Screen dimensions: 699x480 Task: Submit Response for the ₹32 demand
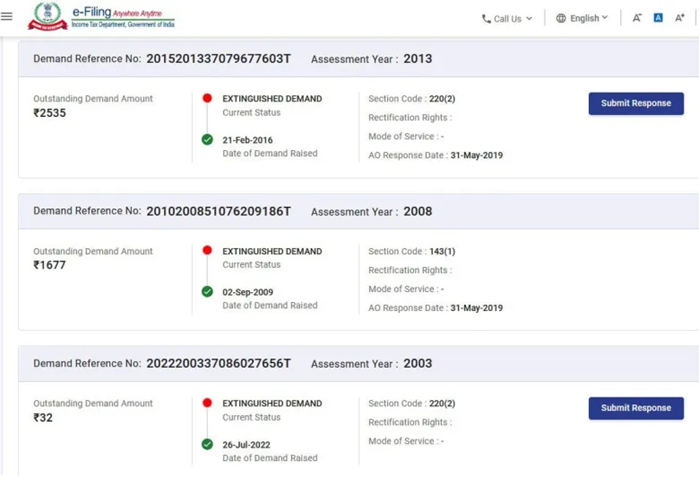click(x=636, y=408)
